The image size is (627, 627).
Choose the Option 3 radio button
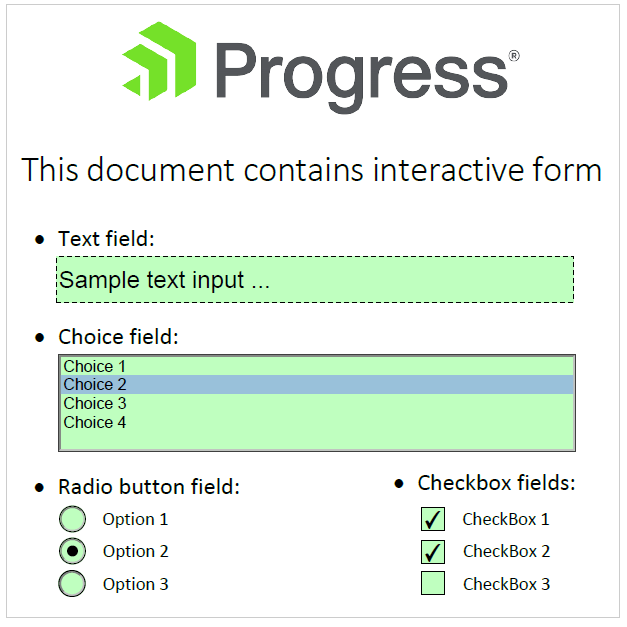pos(72,583)
